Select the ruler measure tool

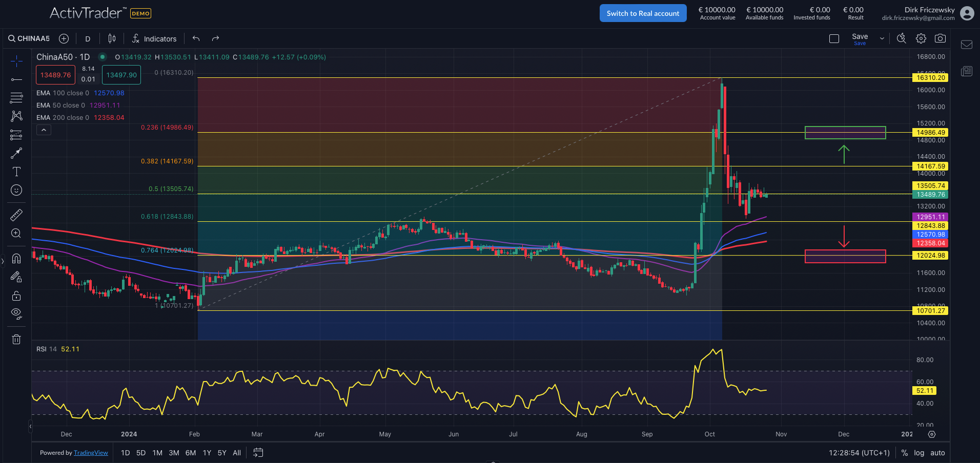[x=16, y=215]
